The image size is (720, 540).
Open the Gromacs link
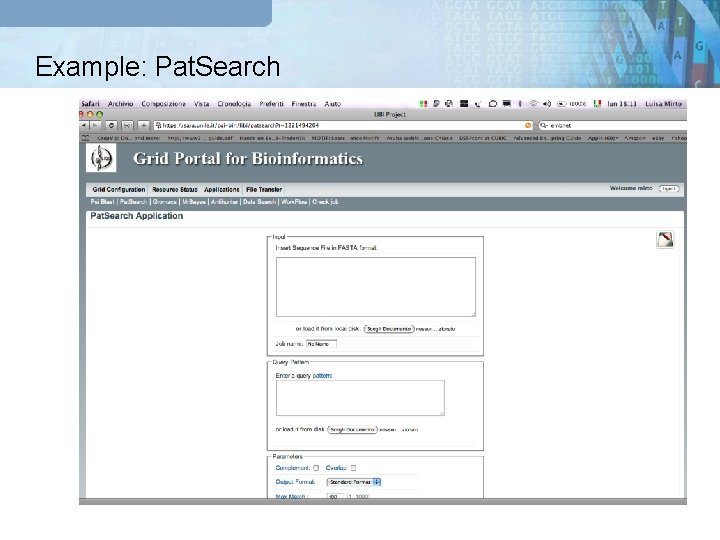[164, 202]
